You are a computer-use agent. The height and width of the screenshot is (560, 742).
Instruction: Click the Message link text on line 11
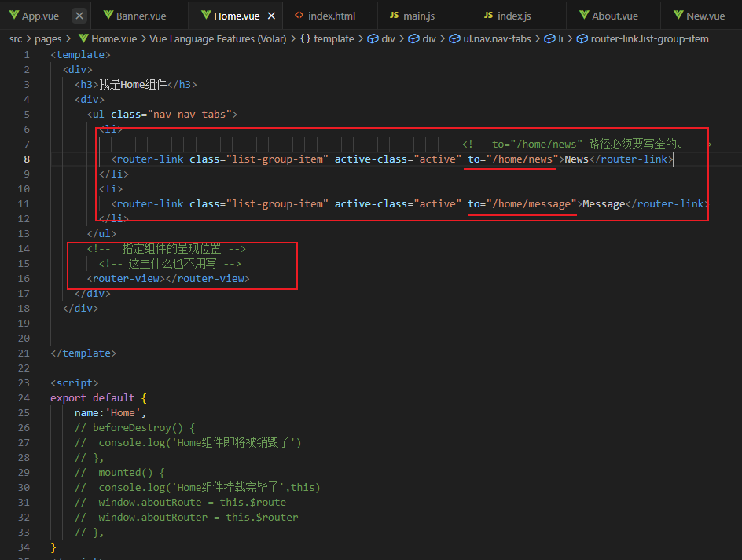[x=604, y=204]
